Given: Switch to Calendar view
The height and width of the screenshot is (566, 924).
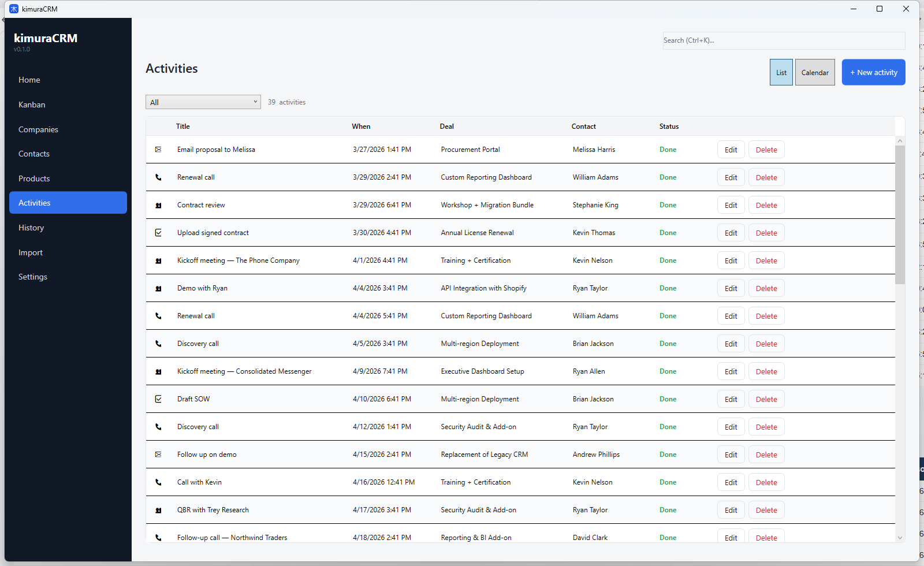Looking at the screenshot, I should pyautogui.click(x=814, y=72).
